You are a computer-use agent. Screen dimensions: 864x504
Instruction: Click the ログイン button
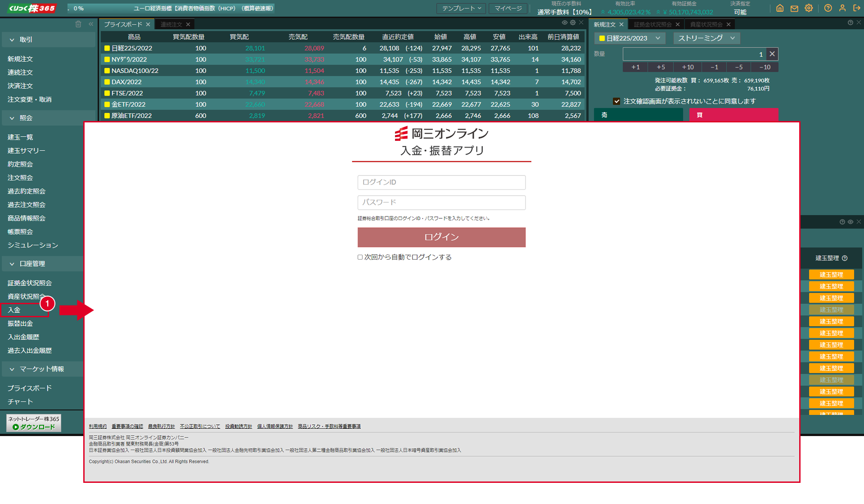[441, 237]
